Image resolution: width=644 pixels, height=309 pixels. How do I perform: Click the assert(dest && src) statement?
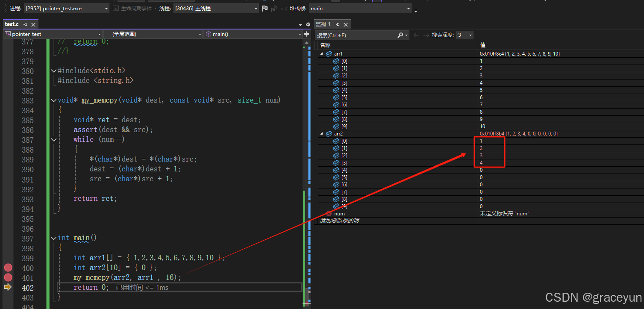click(x=113, y=129)
